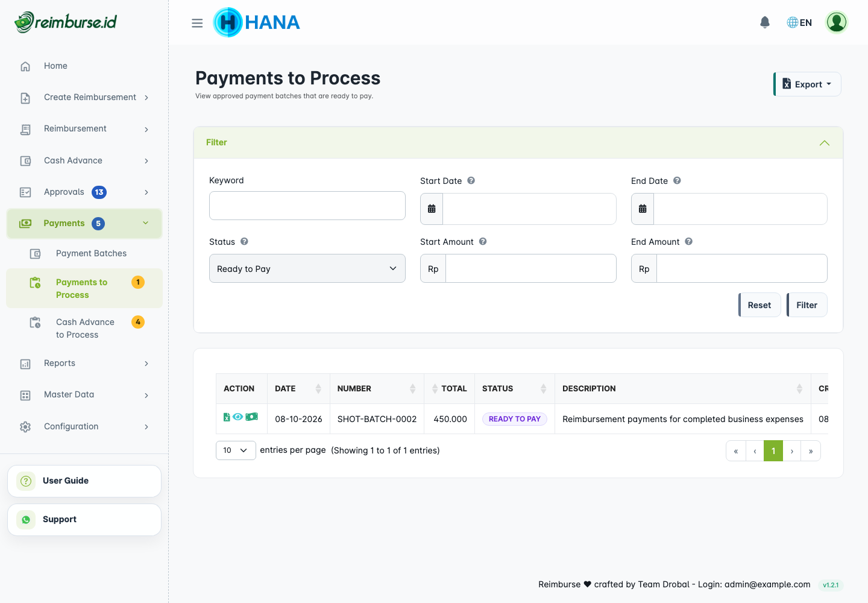This screenshot has width=868, height=603.
Task: Expand the Master Data menu
Action: (x=84, y=394)
